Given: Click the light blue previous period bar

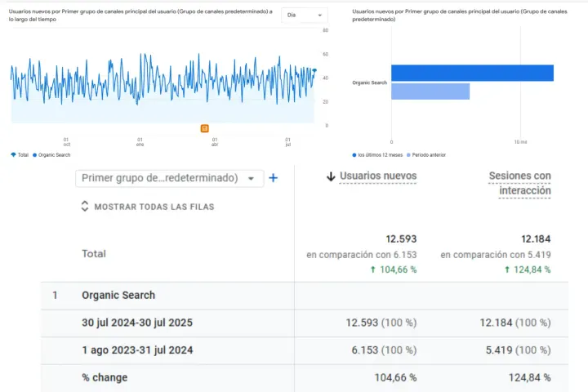Looking at the screenshot, I should [x=430, y=91].
